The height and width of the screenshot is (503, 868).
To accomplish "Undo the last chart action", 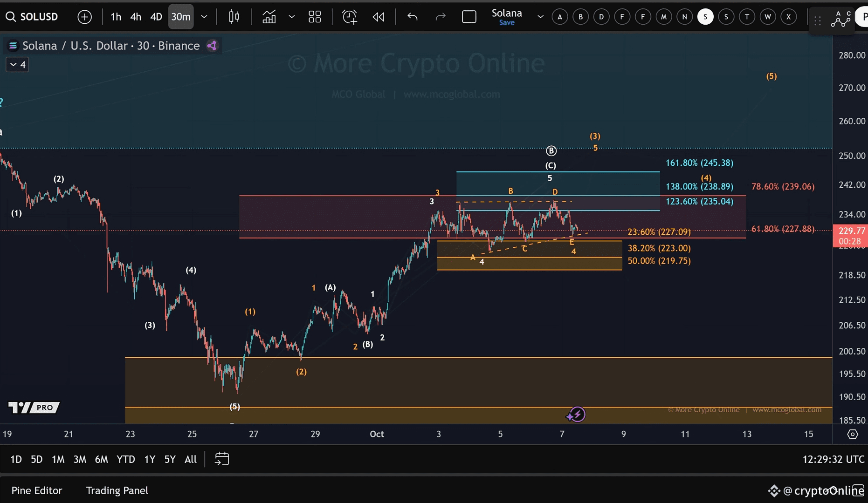I will click(x=412, y=17).
